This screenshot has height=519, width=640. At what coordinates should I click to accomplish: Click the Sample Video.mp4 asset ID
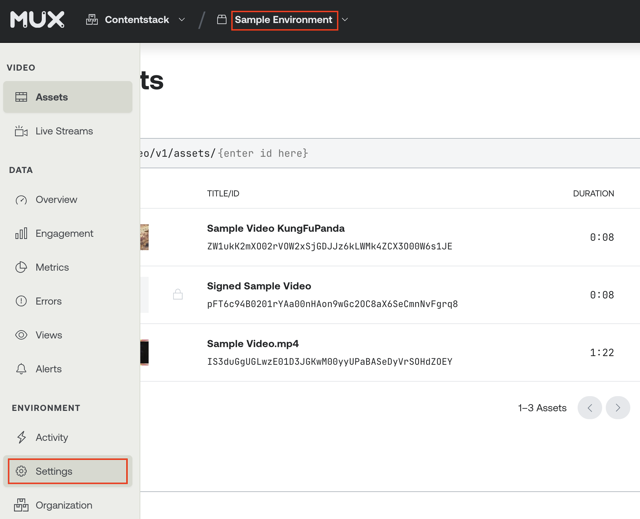coord(329,362)
